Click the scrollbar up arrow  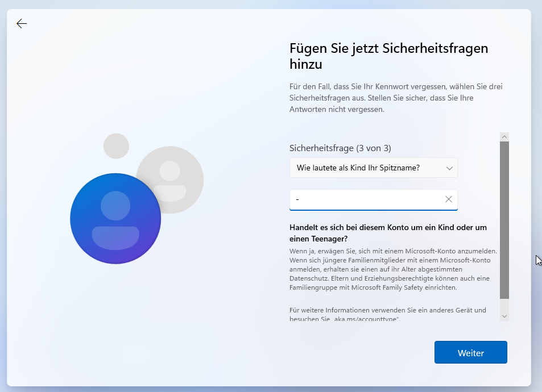[x=504, y=137]
